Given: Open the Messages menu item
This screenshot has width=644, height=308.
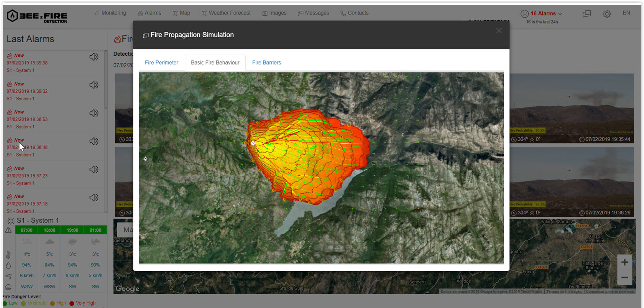Looking at the screenshot, I should point(314,13).
